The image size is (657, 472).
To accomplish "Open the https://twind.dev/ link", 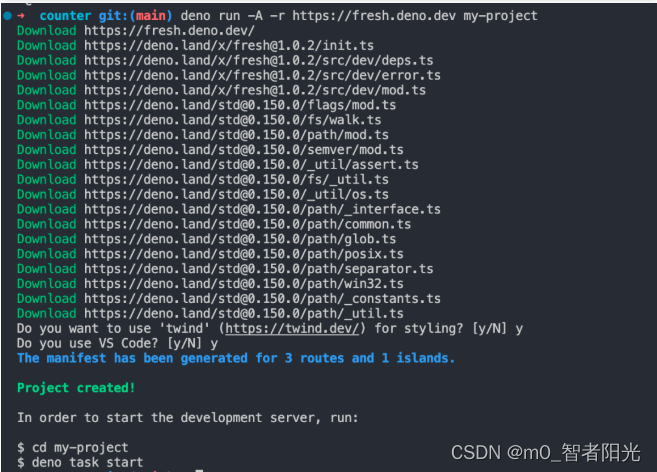I will click(x=292, y=328).
